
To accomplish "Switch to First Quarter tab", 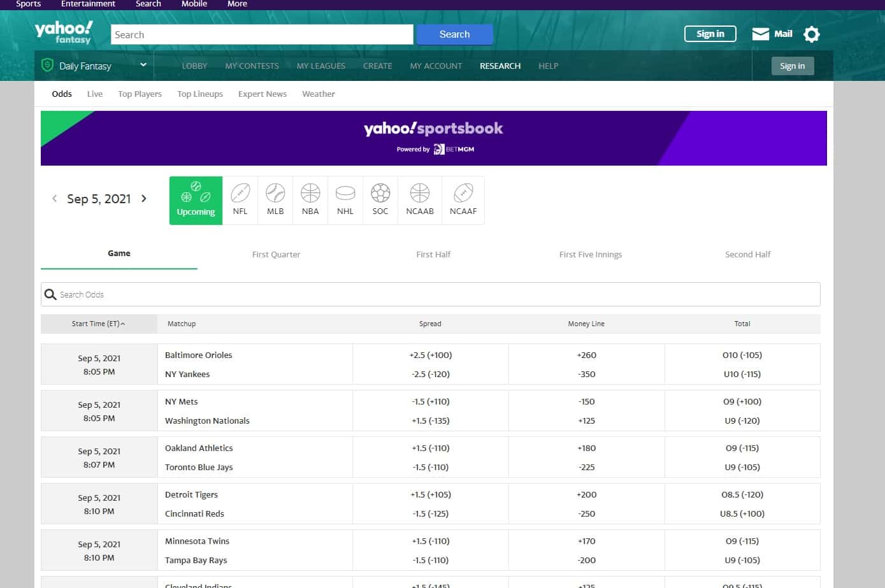I will (276, 254).
